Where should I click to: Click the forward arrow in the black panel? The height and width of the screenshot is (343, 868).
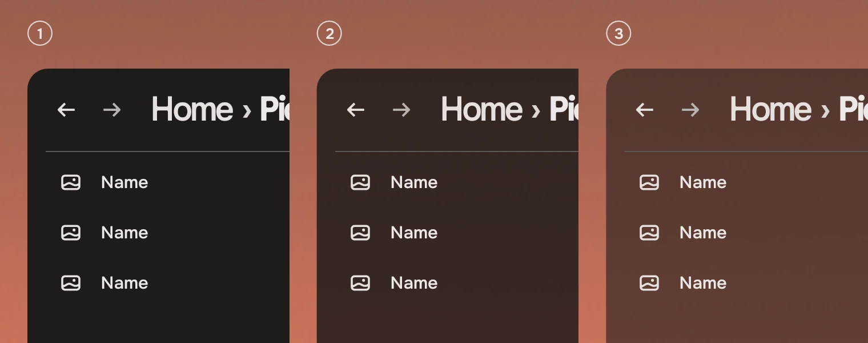(x=112, y=110)
